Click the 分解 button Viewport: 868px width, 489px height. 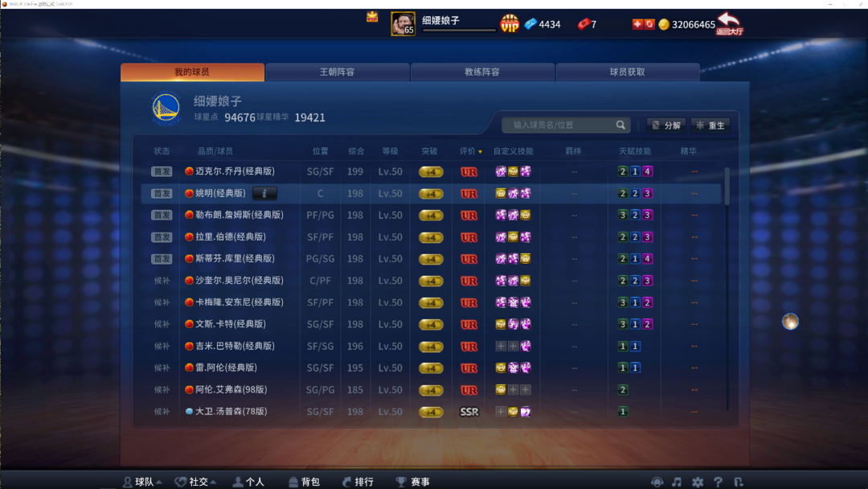(666, 125)
